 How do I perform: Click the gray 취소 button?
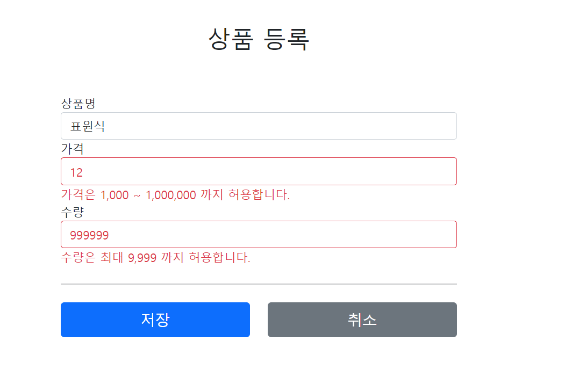[362, 320]
